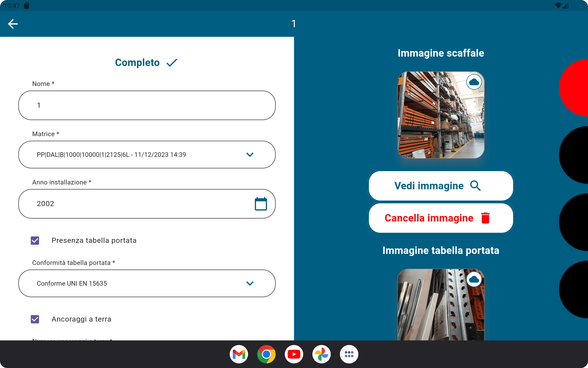Viewport: 588px width, 368px height.
Task: Expand the Matrice dropdown
Action: pos(147,155)
